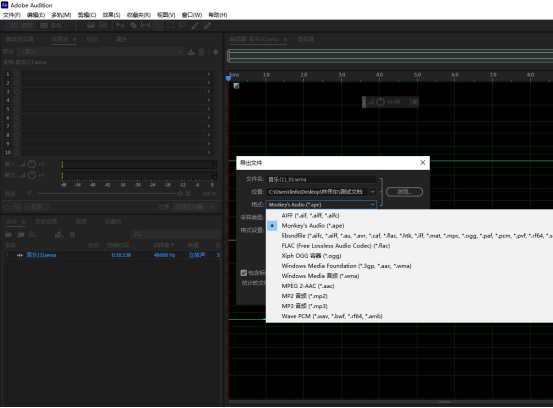Click the Waveform view button
Screen dimensions: 553x408
pos(21,25)
